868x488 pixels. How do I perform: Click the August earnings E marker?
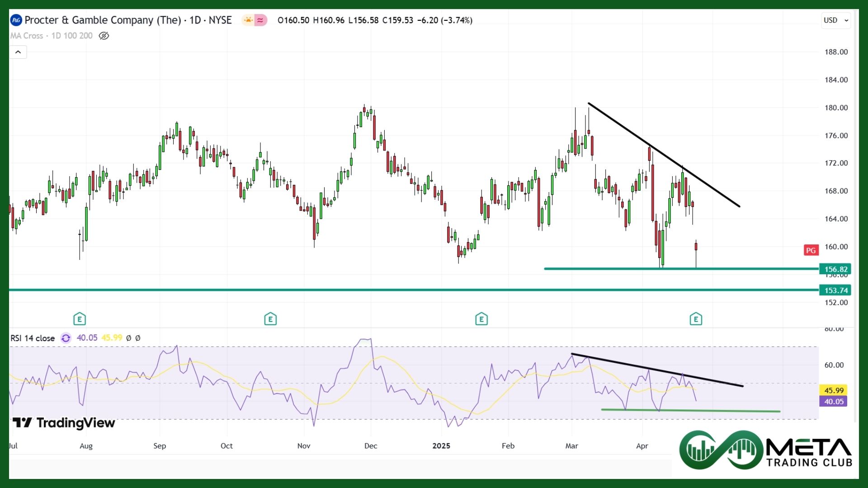(x=80, y=319)
